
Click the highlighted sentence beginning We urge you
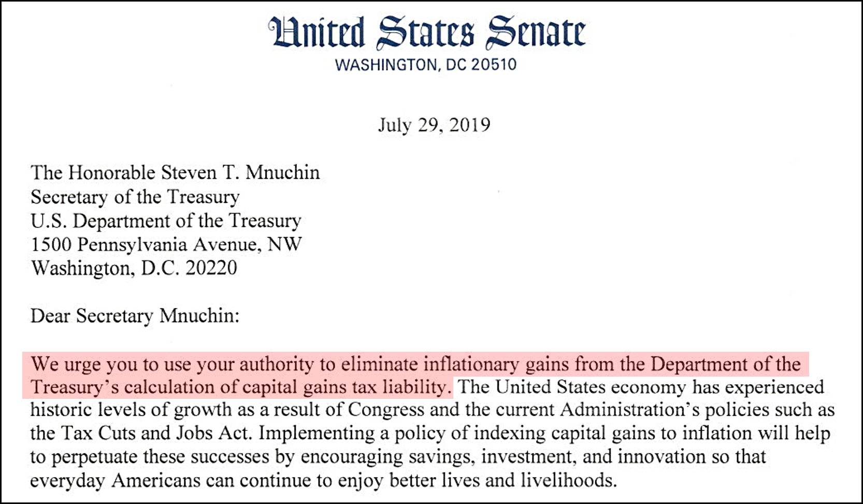click(x=415, y=376)
